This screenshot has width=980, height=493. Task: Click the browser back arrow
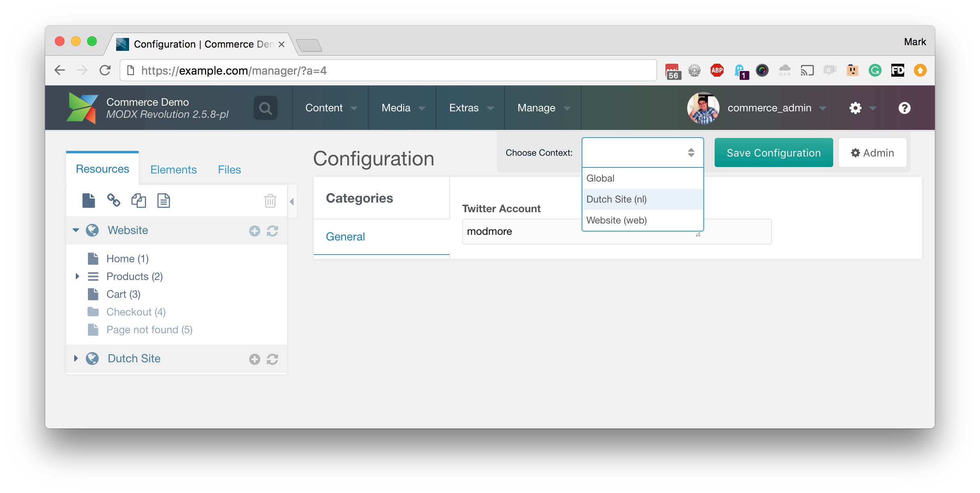[x=60, y=70]
